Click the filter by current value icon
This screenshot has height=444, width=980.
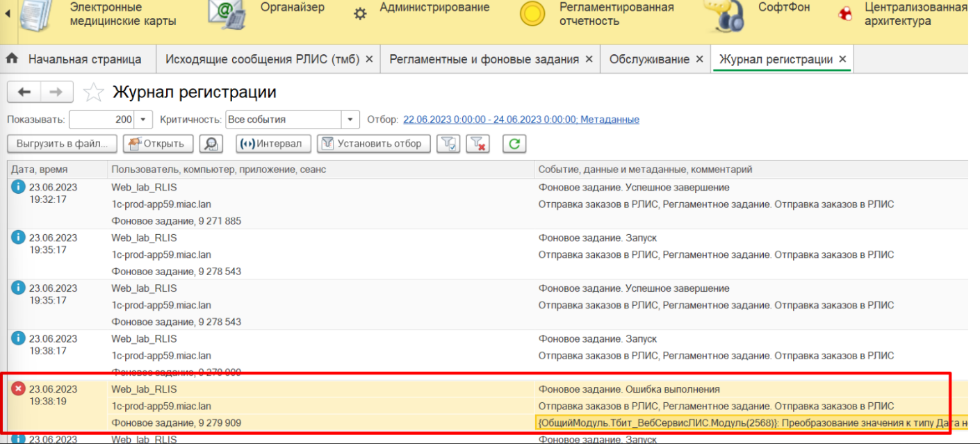click(448, 144)
